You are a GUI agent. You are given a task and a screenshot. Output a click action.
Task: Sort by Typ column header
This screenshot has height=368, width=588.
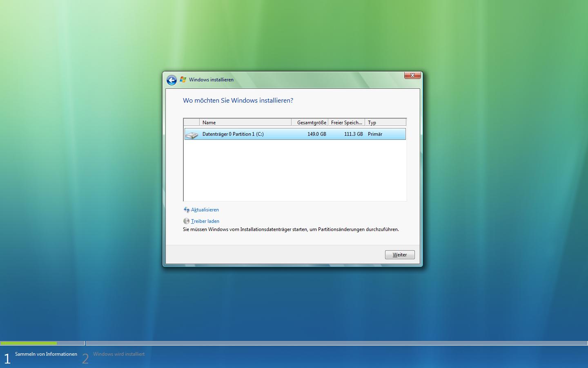point(385,122)
